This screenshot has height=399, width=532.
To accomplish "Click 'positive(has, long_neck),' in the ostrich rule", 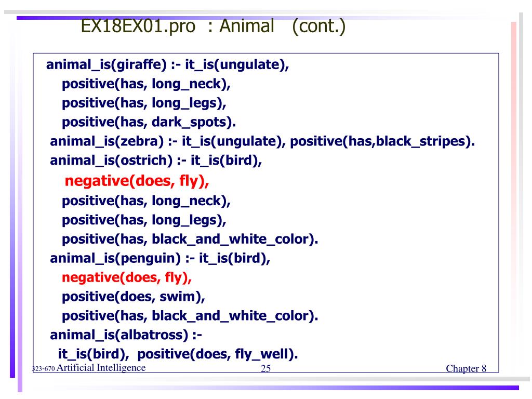I will coord(146,201).
